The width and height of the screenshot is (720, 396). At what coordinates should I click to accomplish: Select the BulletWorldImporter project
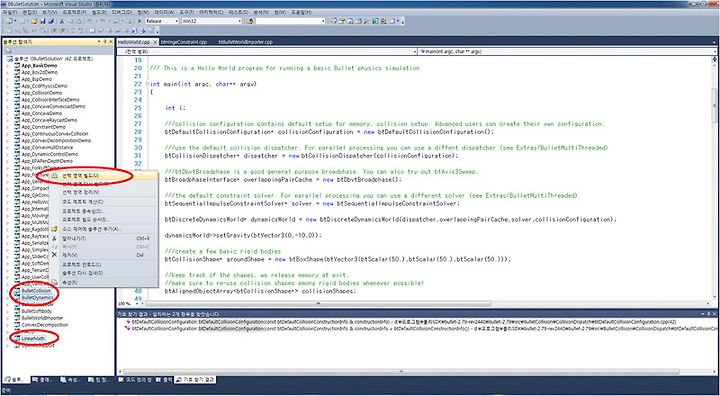[x=42, y=318]
